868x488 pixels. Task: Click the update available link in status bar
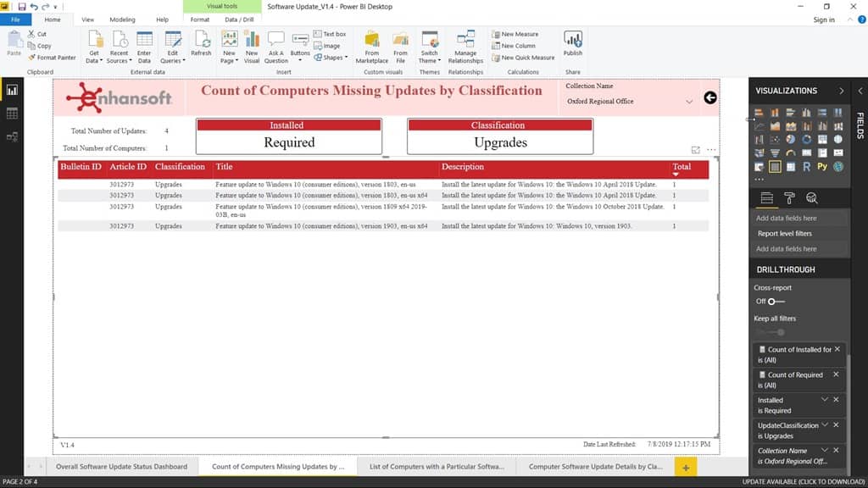(x=805, y=482)
